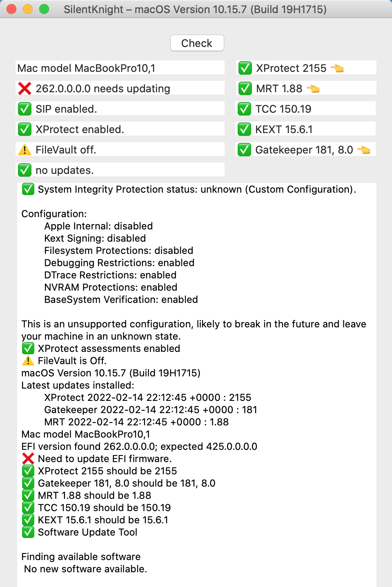Image resolution: width=392 pixels, height=587 pixels.
Task: Click the pointing hand next to MRT 1.88
Action: tap(313, 89)
